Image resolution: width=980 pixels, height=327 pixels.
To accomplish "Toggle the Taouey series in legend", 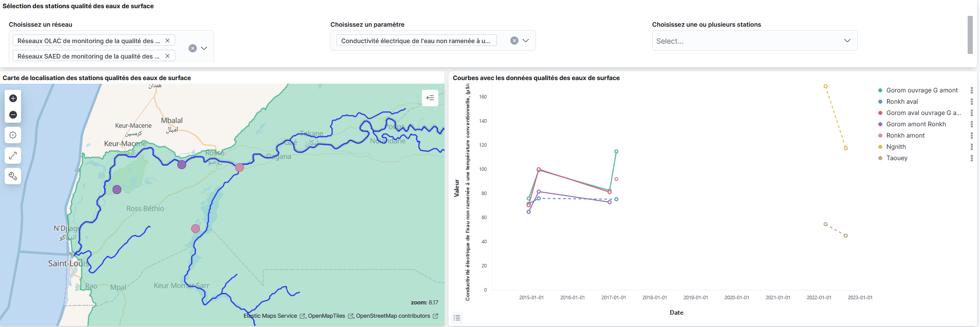I will pyautogui.click(x=897, y=158).
